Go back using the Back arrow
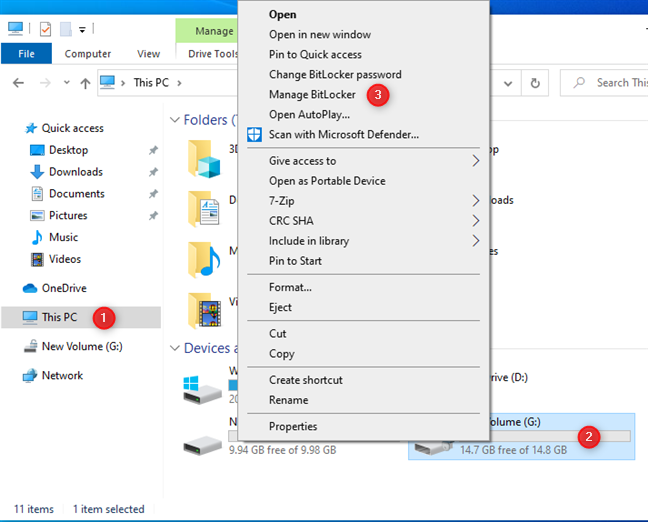Screen dimensions: 648x522 [x=18, y=83]
